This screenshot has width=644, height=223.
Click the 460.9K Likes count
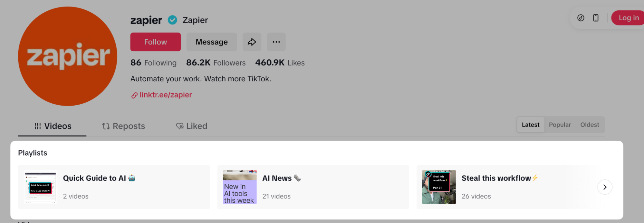pyautogui.click(x=280, y=63)
